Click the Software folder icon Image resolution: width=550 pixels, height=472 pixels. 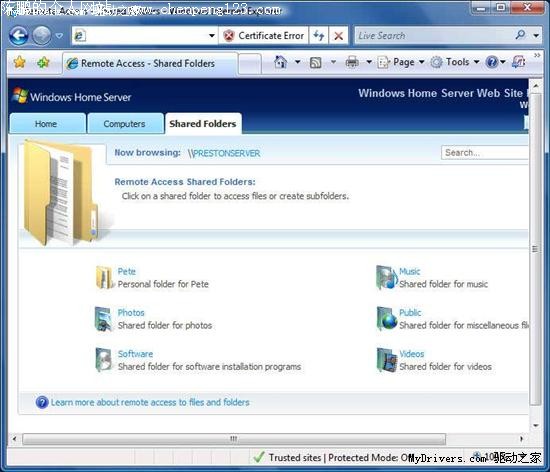point(104,359)
